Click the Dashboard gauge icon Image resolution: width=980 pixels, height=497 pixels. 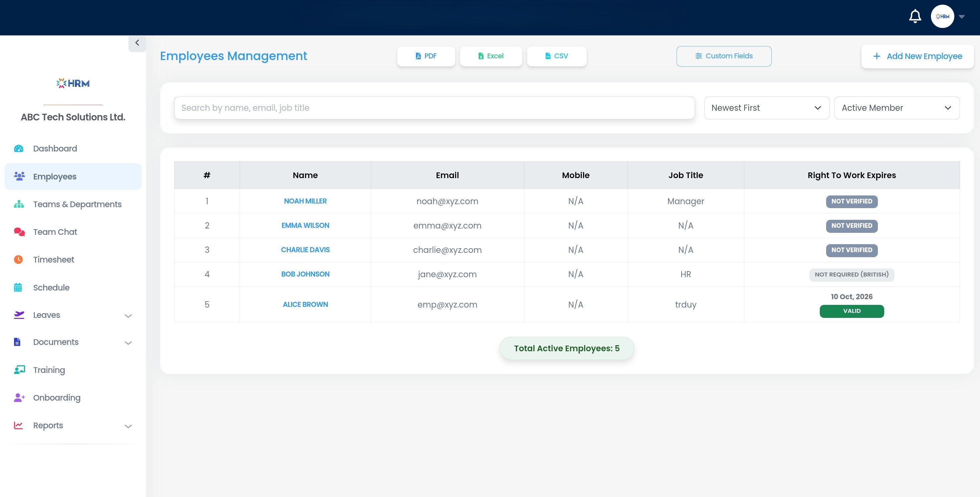click(19, 149)
